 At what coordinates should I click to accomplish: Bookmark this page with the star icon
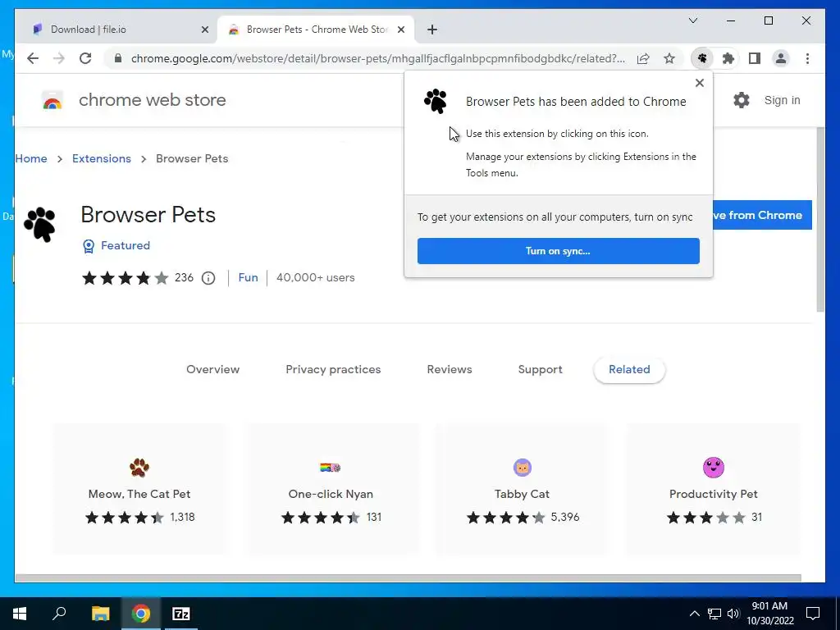coord(669,58)
